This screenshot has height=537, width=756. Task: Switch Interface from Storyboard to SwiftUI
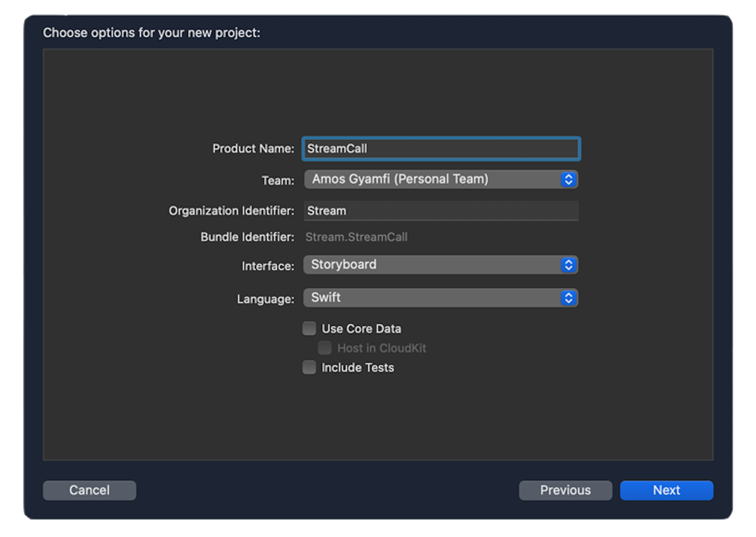(x=439, y=264)
